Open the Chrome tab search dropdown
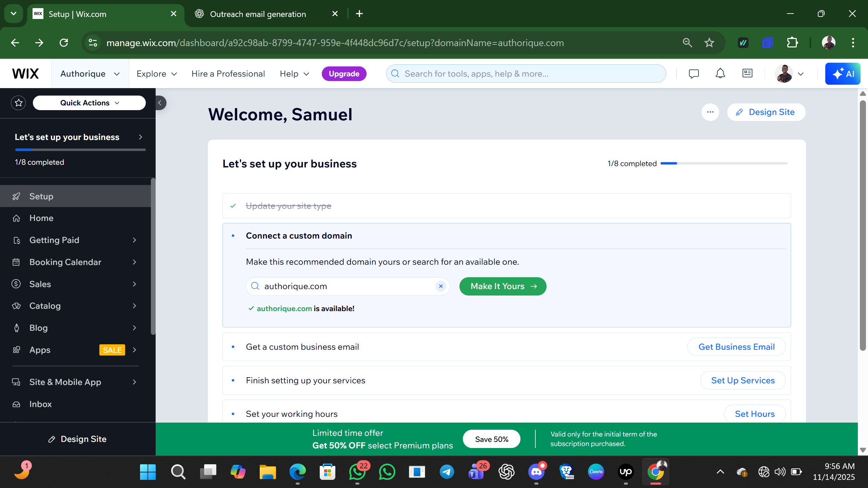Screen dimensions: 868x488 [x=14, y=14]
